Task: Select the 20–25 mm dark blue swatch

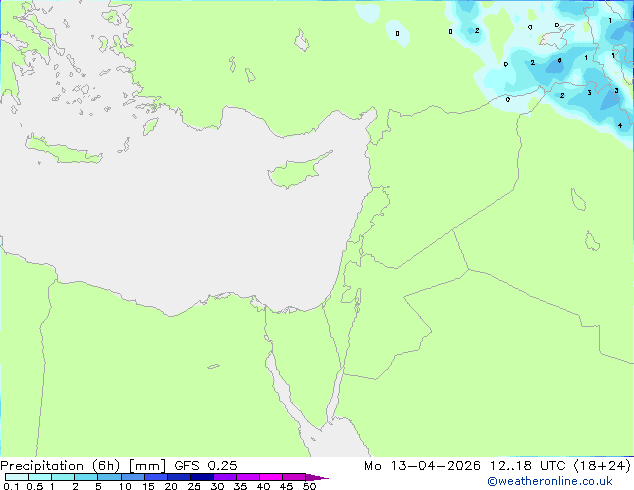Action: pyautogui.click(x=178, y=477)
